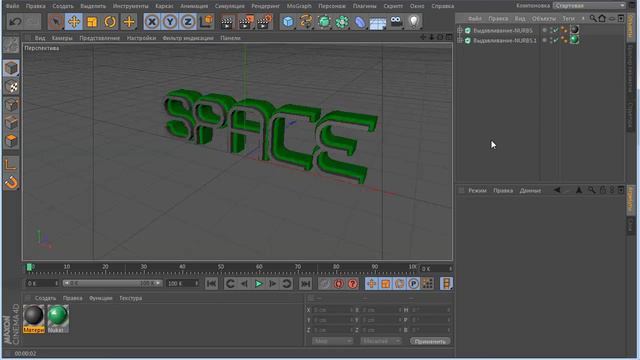Image resolution: width=640 pixels, height=360 pixels.
Task: Toggle Enable Axis L-shaped icon
Action: [11, 164]
